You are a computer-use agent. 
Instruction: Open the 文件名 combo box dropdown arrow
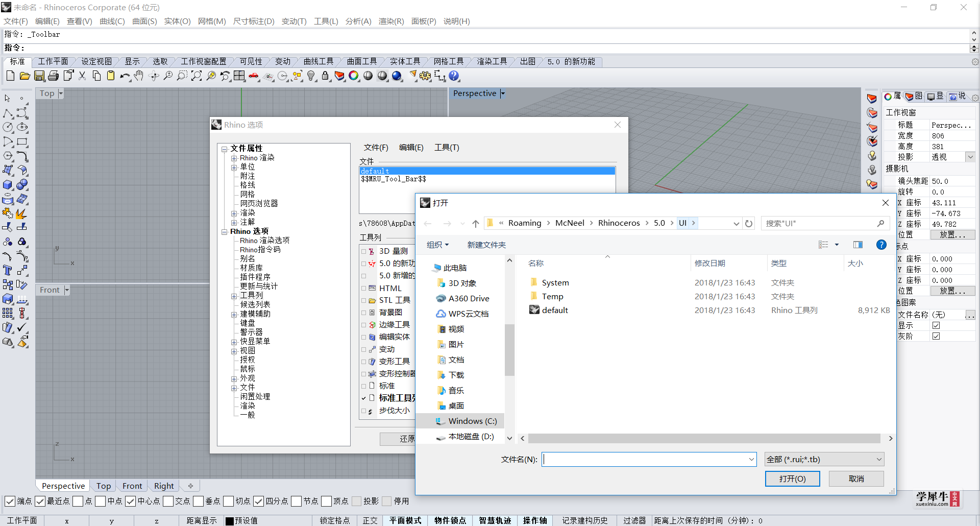751,459
